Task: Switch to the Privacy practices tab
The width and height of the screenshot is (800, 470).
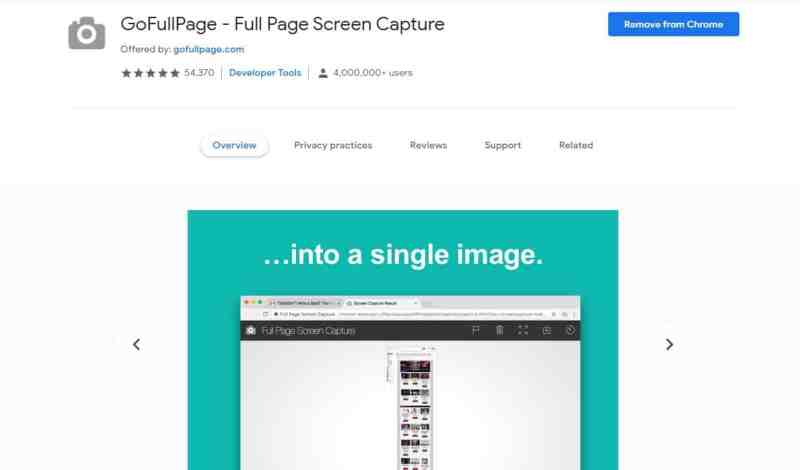Action: coord(333,145)
